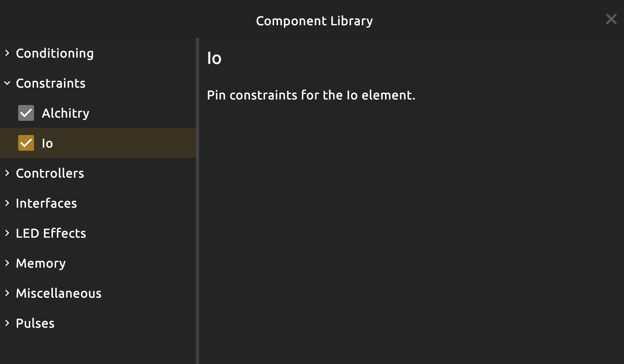
Task: Close the Component Library dialog
Action: tap(611, 19)
